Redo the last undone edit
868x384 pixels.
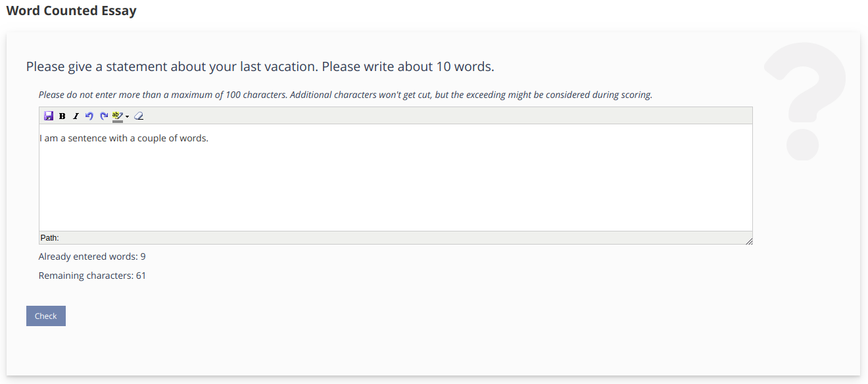tap(103, 116)
